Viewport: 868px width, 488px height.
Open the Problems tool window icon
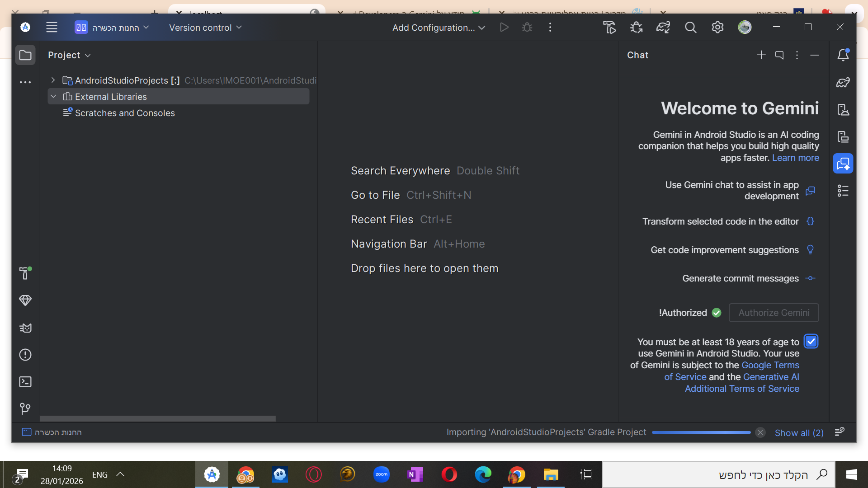pos(25,355)
